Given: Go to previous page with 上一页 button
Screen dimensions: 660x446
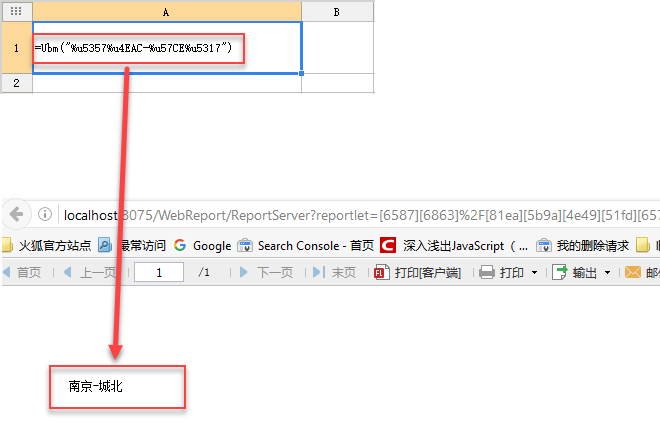Looking at the screenshot, I should click(90, 272).
